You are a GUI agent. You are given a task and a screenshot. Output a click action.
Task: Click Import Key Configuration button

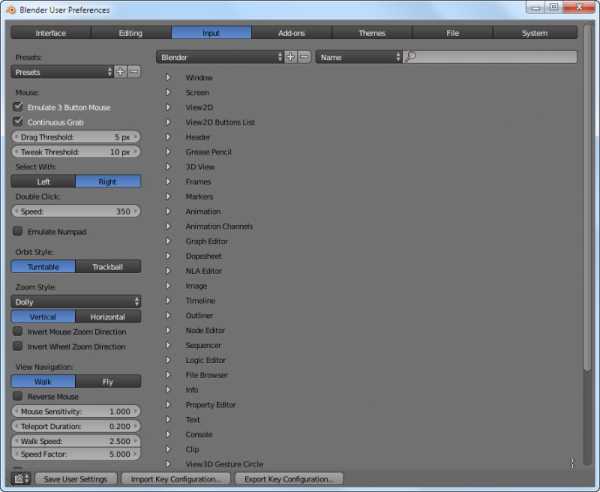pos(176,479)
